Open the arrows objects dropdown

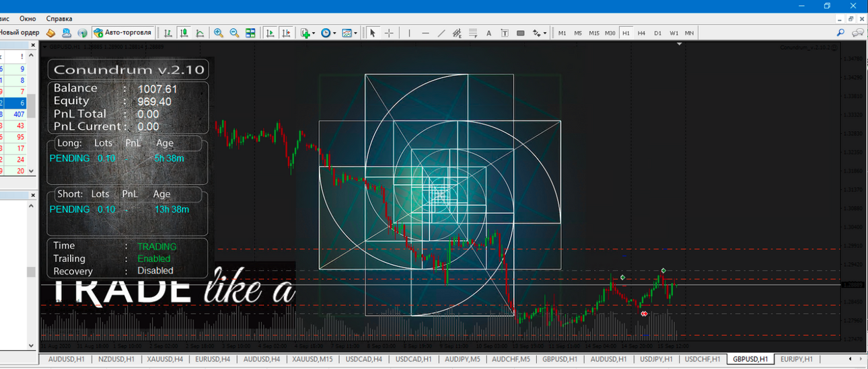pos(540,32)
